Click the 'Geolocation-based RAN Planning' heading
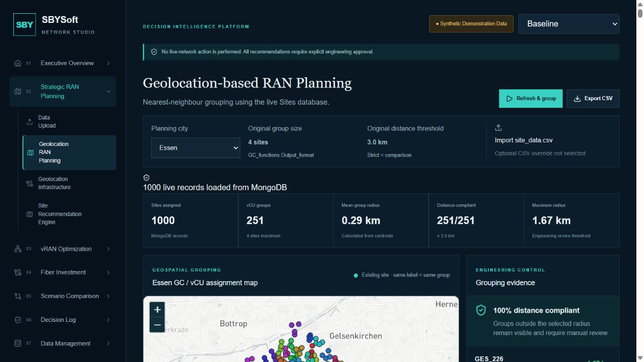Viewport: 644px width, 362px height. 247,83
